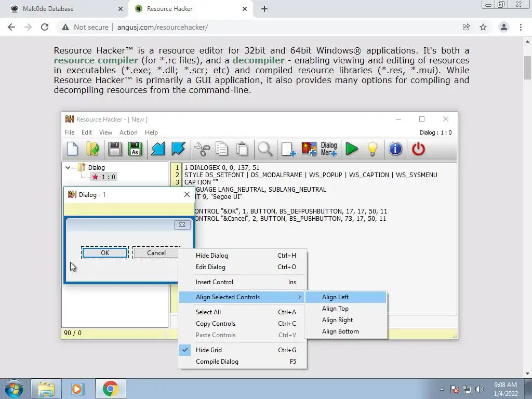Image resolution: width=532 pixels, height=399 pixels.
Task: Click the New file icon in Resource Hacker toolbar
Action: (x=72, y=149)
